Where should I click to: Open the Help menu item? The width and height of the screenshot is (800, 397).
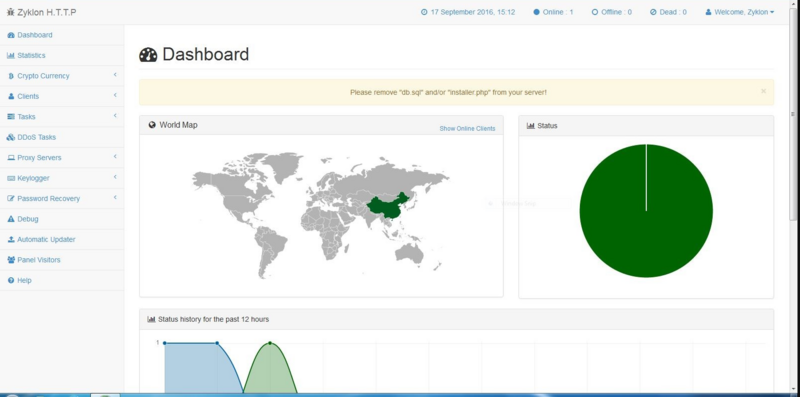click(62, 280)
